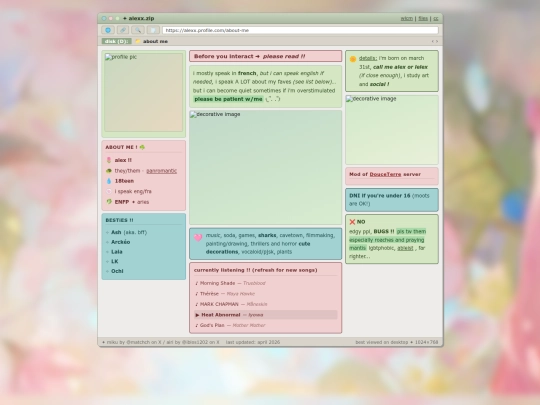Viewport: 540px width, 405px height.
Task: Click the pink heart icon in likes box
Action: click(198, 238)
